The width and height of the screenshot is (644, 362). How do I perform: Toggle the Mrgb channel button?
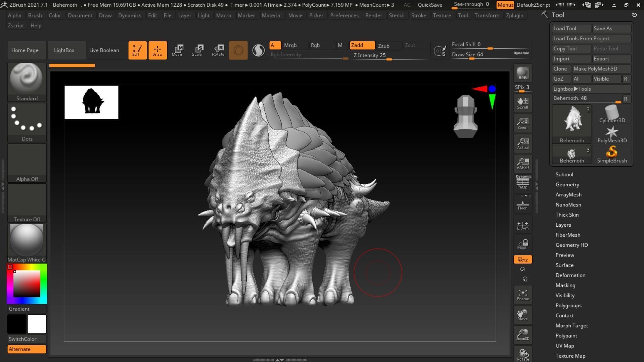(295, 45)
